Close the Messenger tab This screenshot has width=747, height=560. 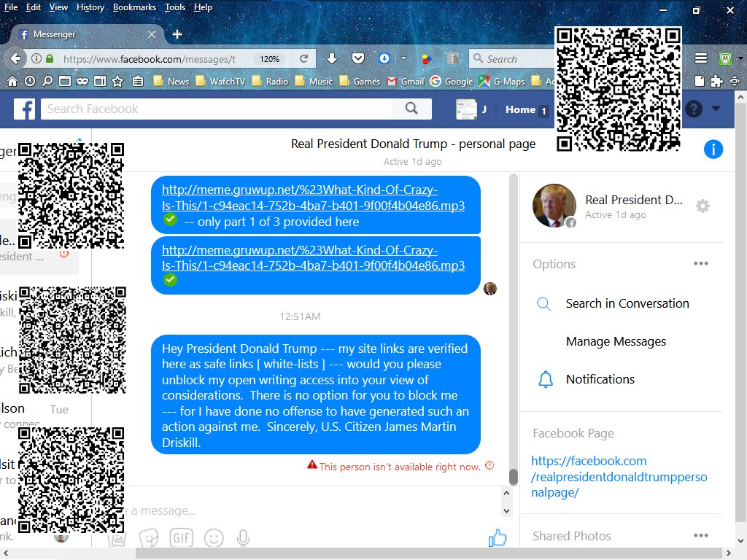pyautogui.click(x=152, y=34)
